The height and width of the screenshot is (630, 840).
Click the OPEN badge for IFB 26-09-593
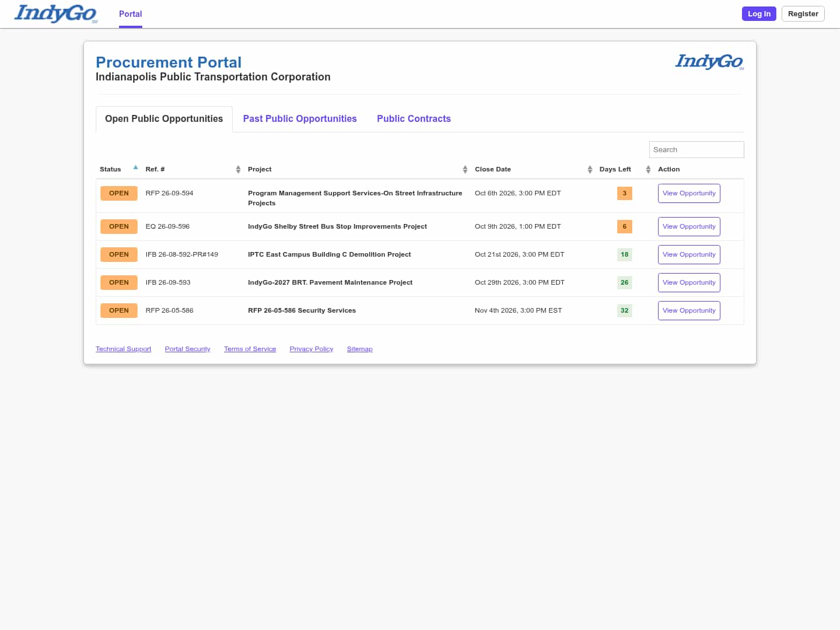119,282
